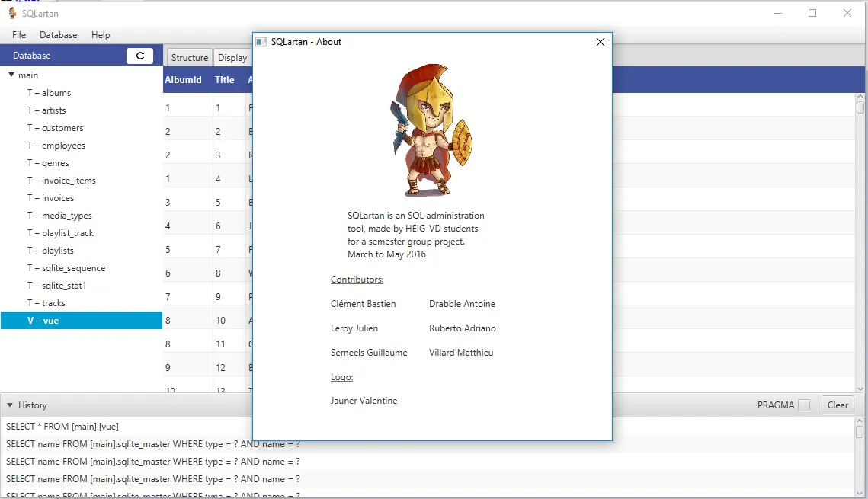Collapse the main database tree node
Screen dimensions: 868x499
(11, 75)
